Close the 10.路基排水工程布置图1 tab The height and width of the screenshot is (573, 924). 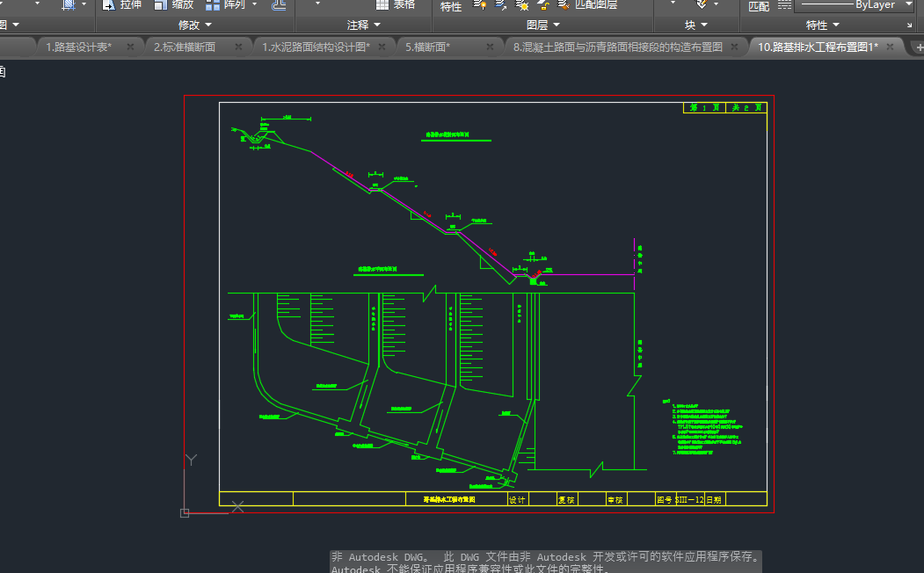coord(891,47)
